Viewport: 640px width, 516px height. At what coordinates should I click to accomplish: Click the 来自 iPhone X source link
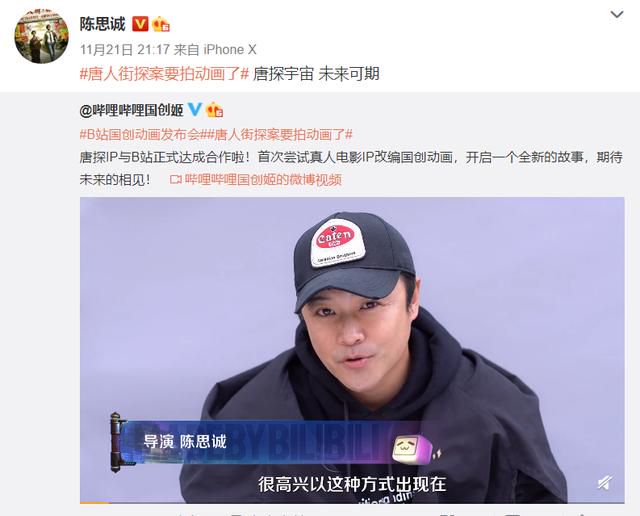[x=215, y=50]
